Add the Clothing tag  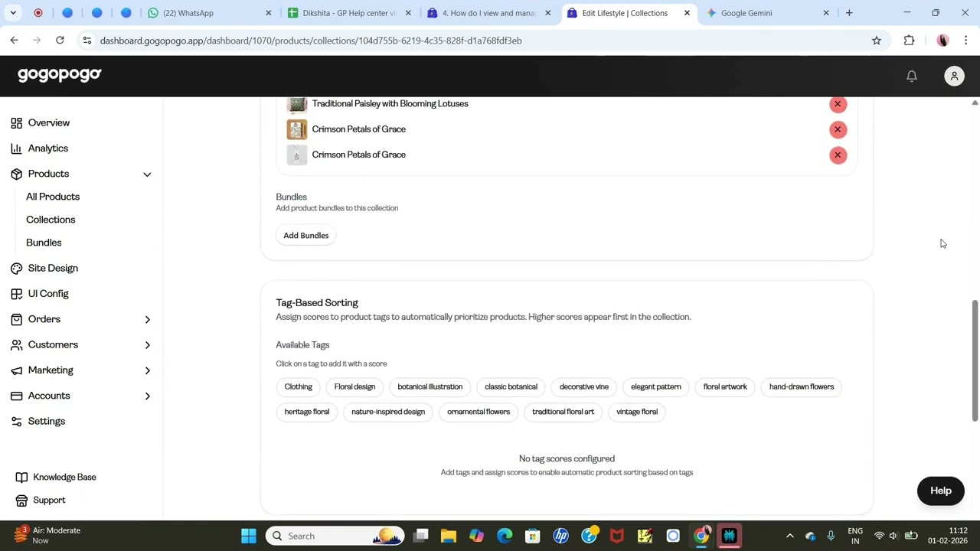299,386
